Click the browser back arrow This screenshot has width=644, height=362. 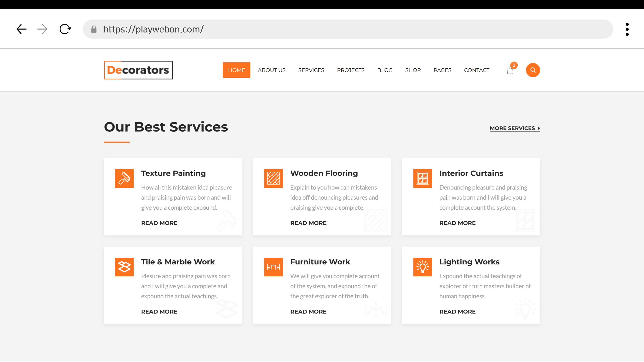pos(21,29)
